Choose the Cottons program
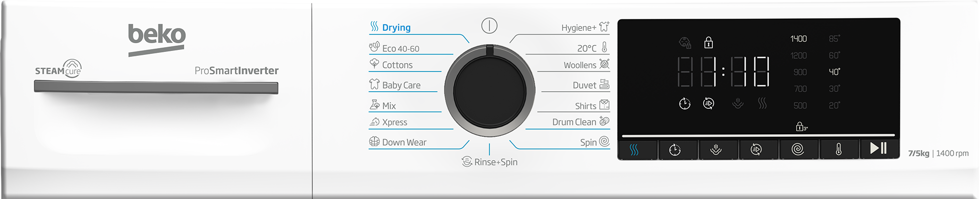The image size is (980, 199). [x=397, y=65]
